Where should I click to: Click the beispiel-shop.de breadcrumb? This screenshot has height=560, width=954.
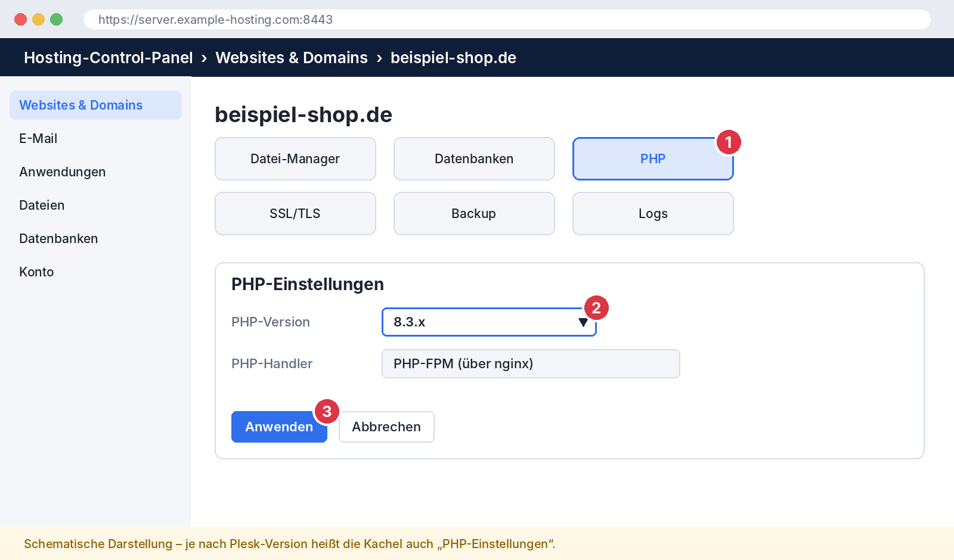(x=453, y=58)
